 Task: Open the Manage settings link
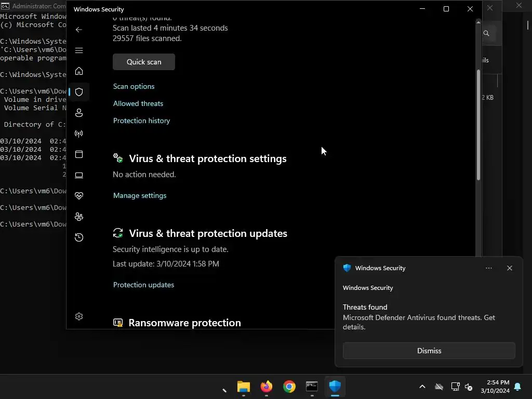coord(140,195)
